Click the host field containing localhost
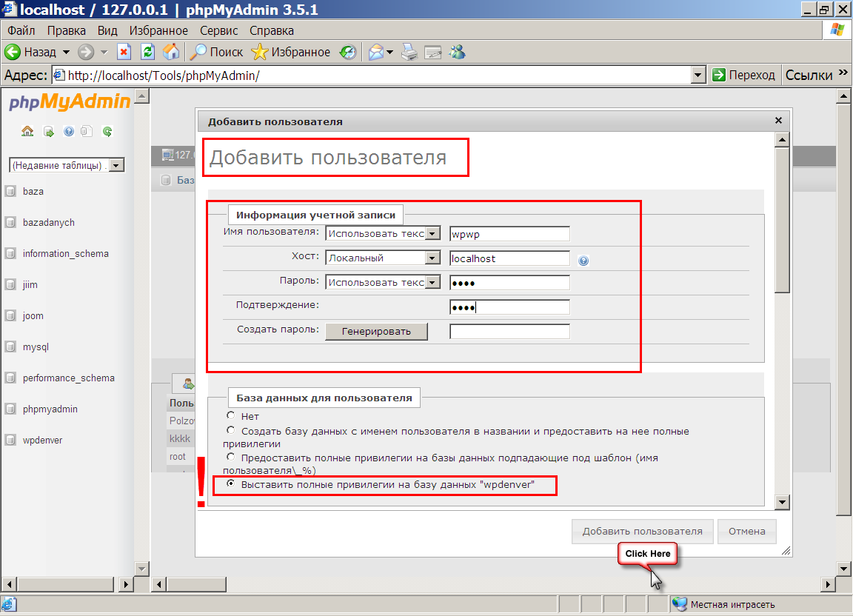The width and height of the screenshot is (853, 616). [509, 258]
